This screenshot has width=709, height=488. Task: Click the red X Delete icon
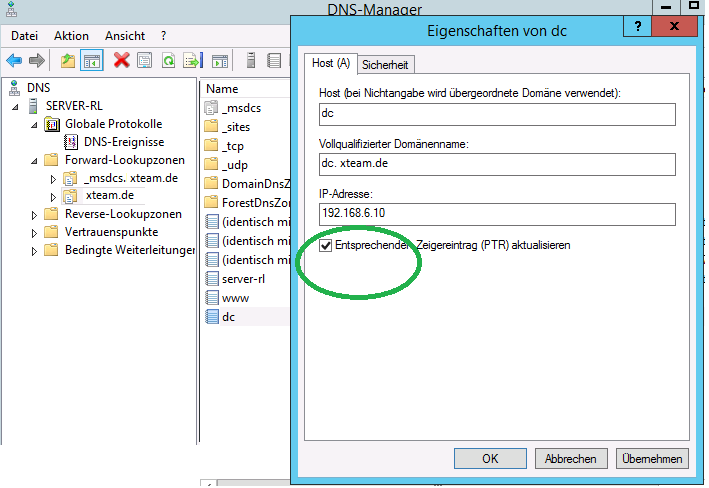point(121,61)
